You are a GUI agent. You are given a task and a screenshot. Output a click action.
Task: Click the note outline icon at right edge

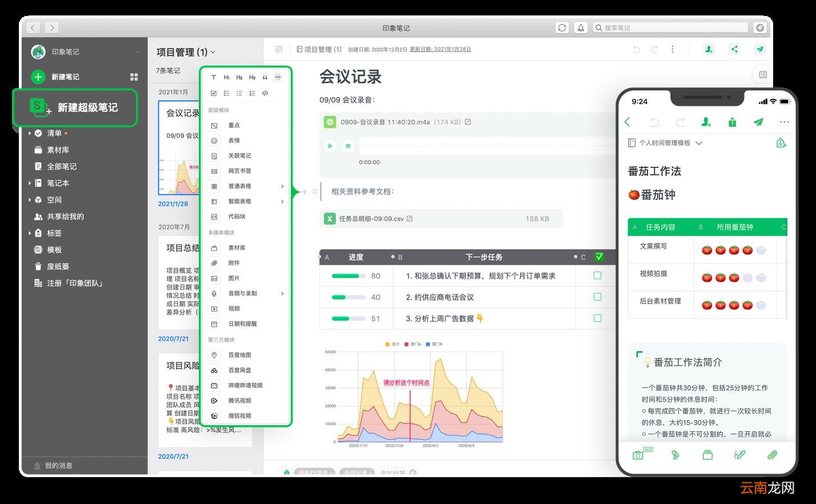762,74
